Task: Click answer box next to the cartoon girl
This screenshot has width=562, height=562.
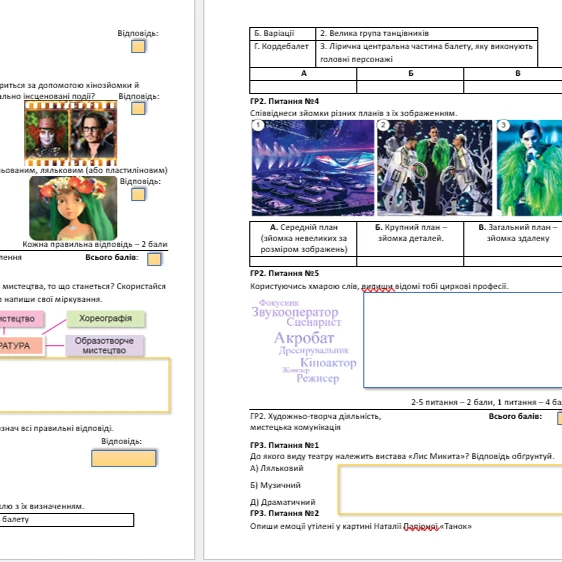Action: [x=138, y=194]
